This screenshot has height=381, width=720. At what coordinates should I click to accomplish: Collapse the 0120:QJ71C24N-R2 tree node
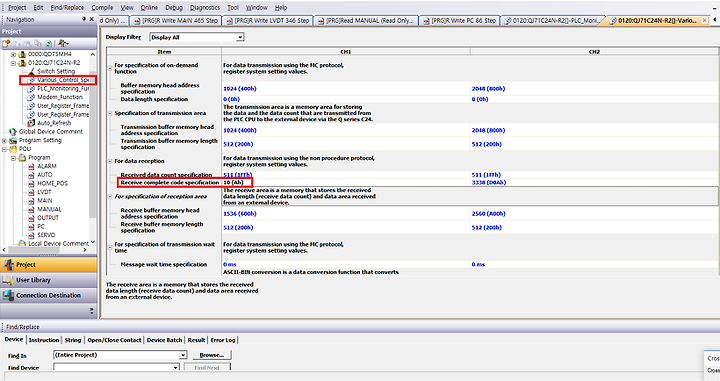(x=13, y=63)
